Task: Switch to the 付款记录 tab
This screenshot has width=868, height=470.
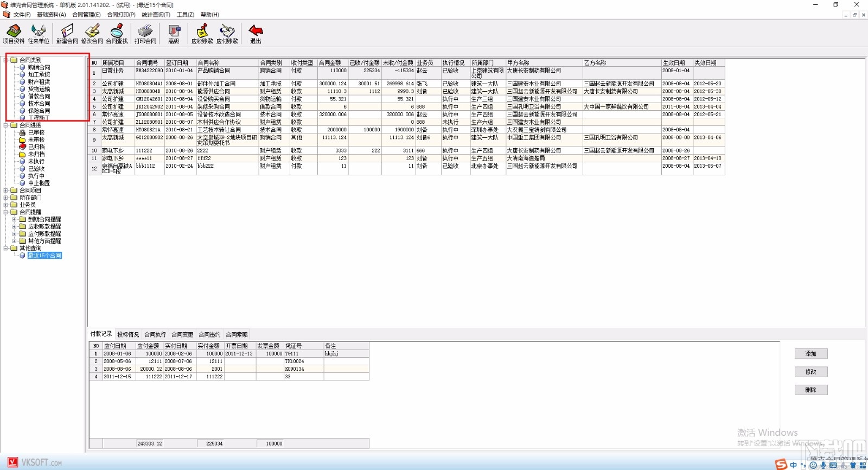Action: [101, 334]
